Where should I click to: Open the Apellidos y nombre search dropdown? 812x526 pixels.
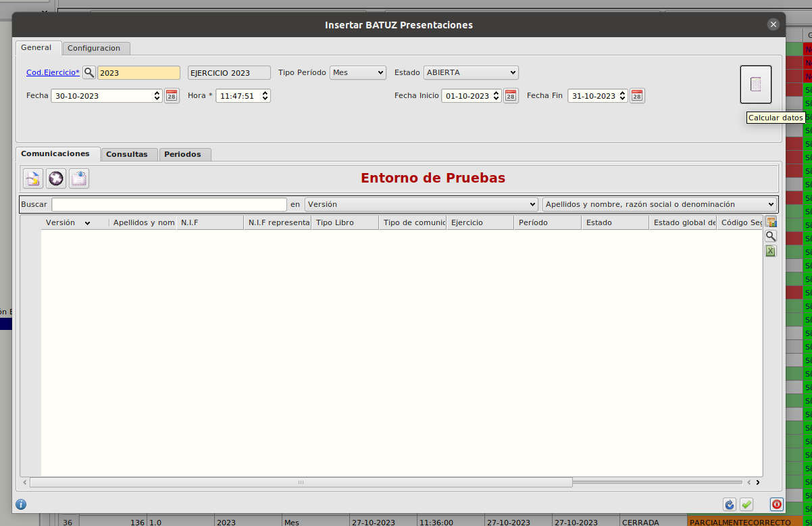coord(659,204)
